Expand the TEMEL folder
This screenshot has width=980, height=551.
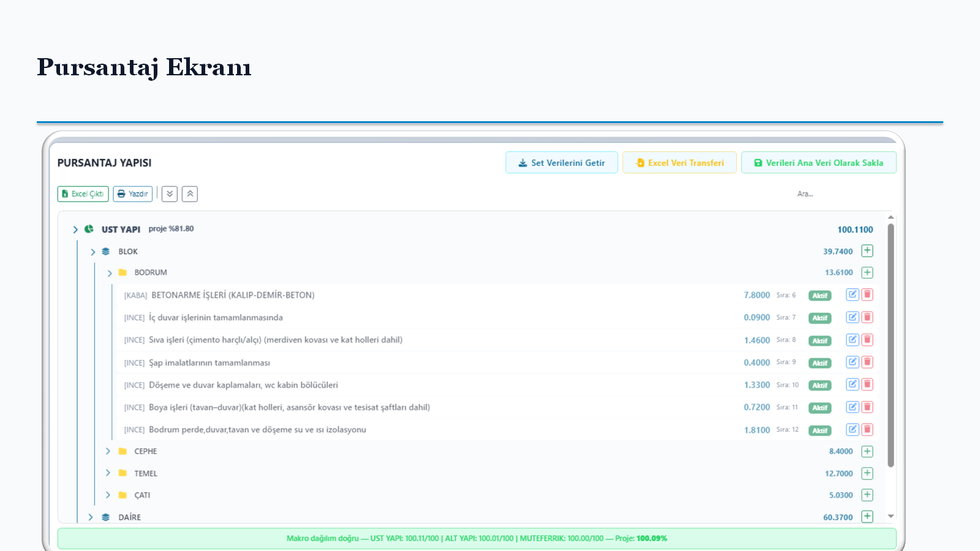click(108, 473)
